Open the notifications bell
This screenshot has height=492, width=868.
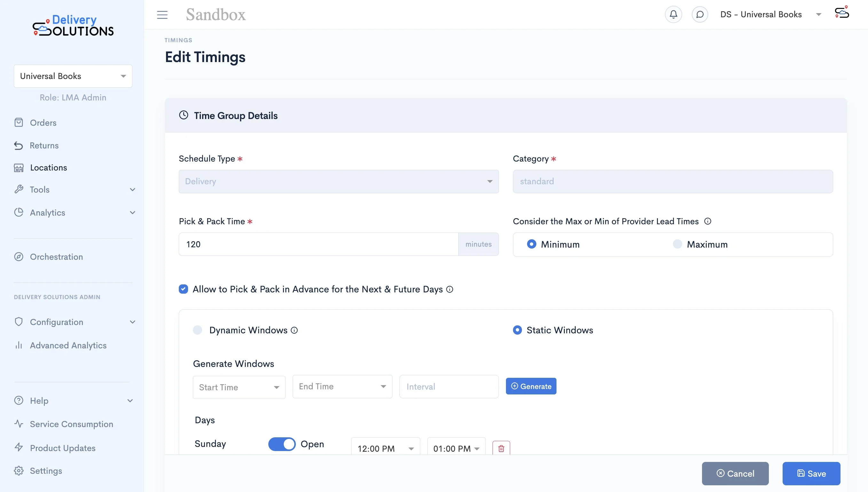(673, 14)
